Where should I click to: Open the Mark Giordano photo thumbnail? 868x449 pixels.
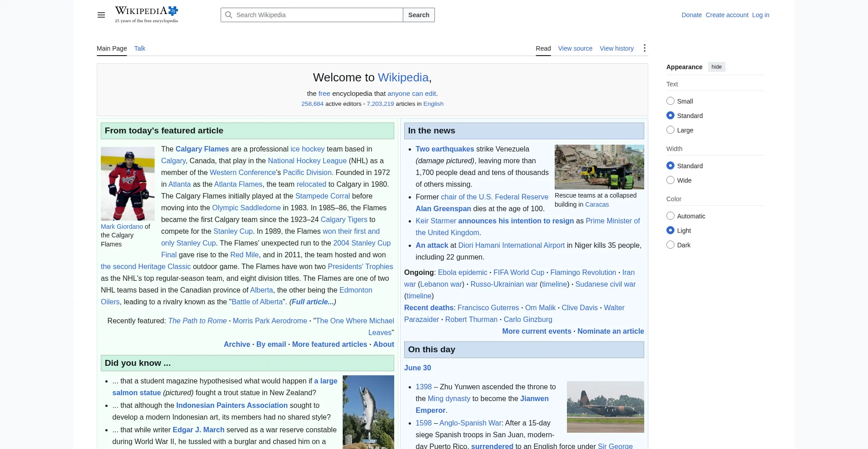pos(127,184)
